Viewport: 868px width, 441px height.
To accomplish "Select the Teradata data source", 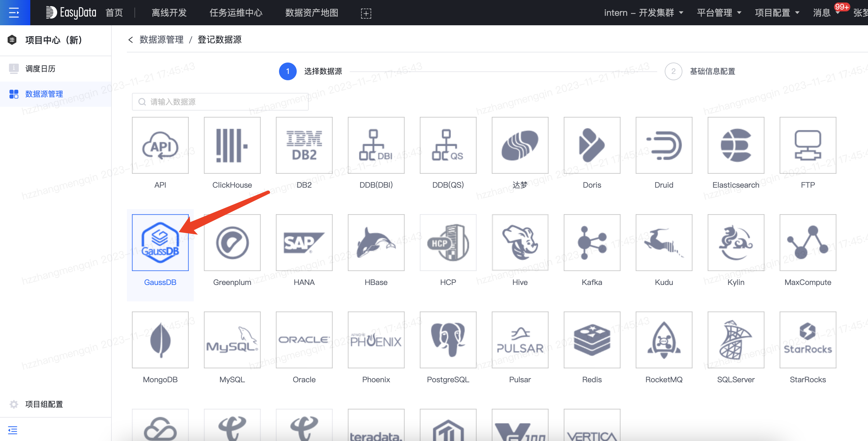I will point(376,425).
